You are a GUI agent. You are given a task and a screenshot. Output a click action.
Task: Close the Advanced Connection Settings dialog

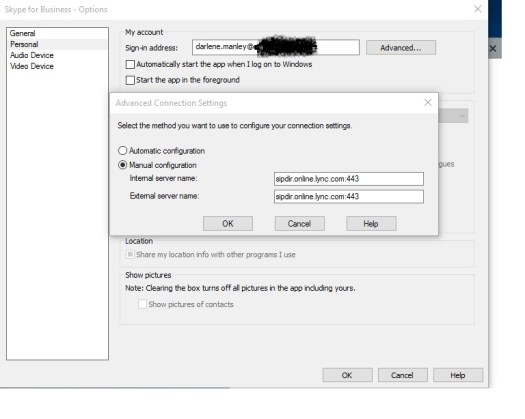[x=428, y=102]
